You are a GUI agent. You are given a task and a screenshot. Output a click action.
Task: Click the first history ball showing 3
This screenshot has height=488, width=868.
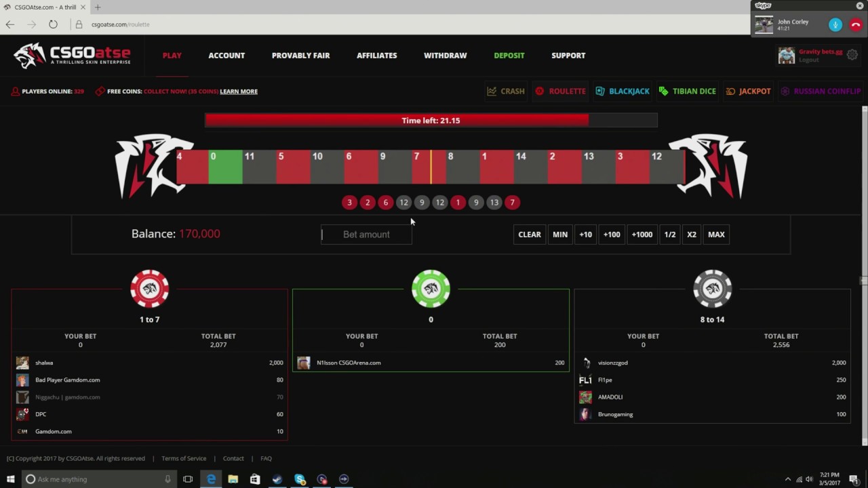pyautogui.click(x=349, y=202)
